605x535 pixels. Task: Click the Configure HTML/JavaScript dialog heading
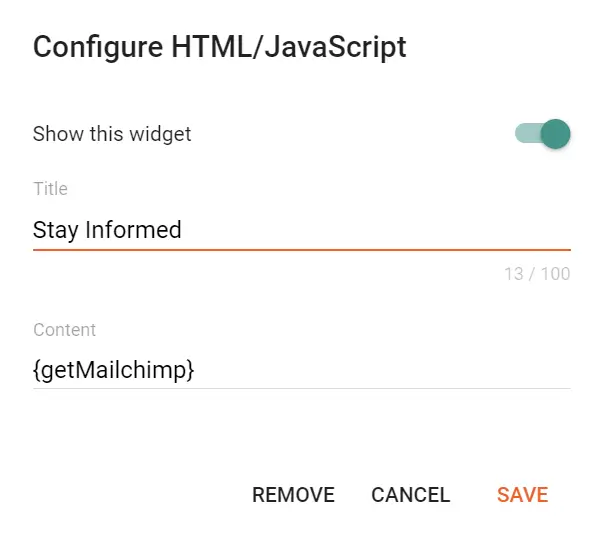[220, 47]
